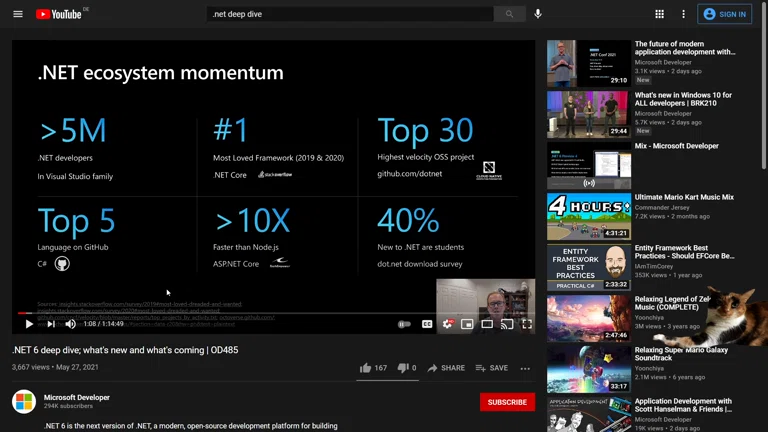768x432 pixels.
Task: Open Relaxing Super Mario Galaxy Soundtrack title
Action: pos(681,354)
